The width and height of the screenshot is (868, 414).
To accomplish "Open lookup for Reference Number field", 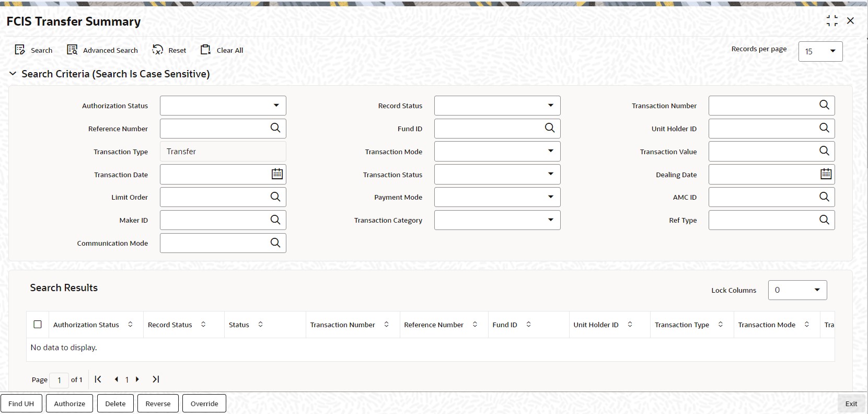I will (275, 128).
